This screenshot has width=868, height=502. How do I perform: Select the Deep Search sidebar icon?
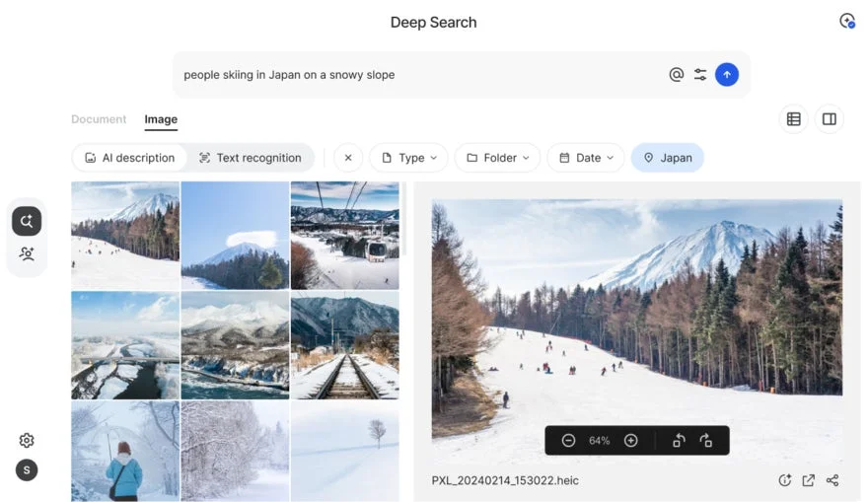(27, 221)
